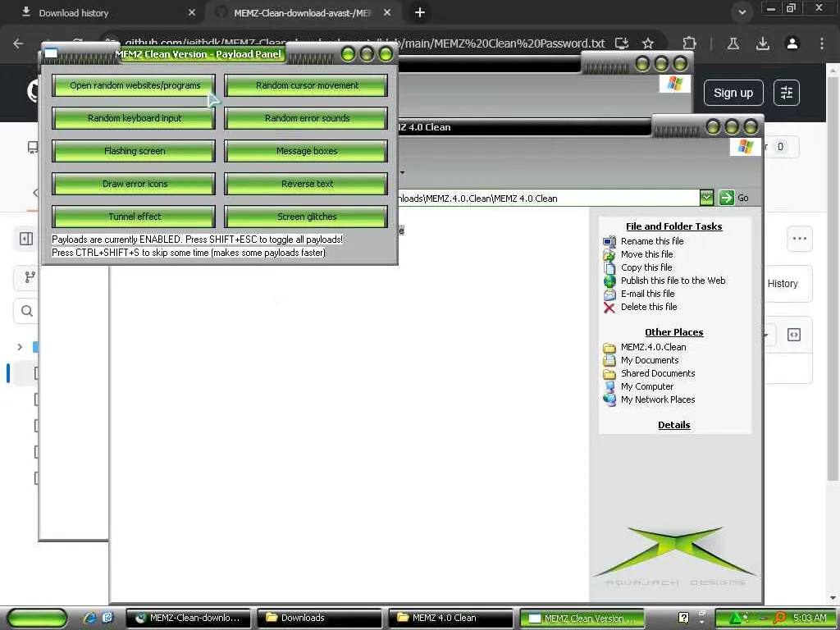The height and width of the screenshot is (630, 840).
Task: Open the tab search dropdown
Action: click(742, 12)
